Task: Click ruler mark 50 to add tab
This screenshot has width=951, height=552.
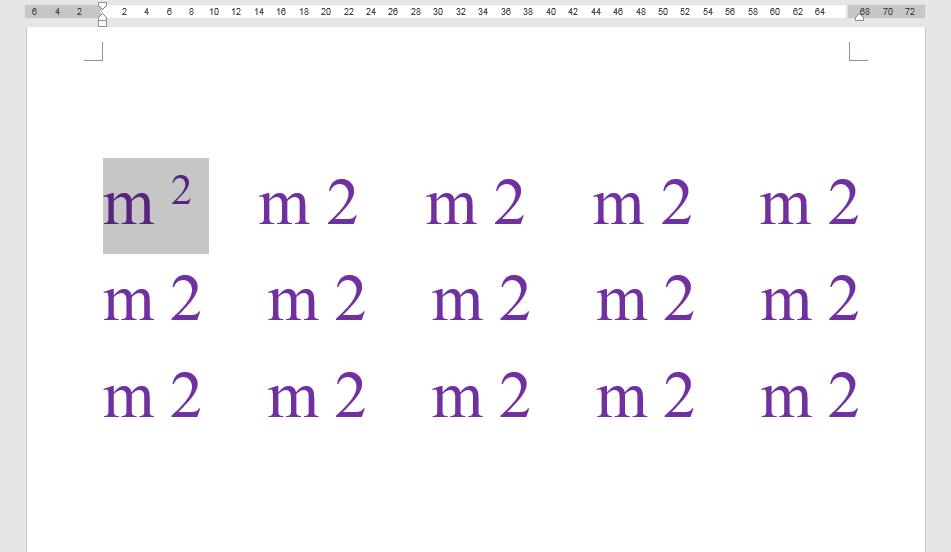Action: point(662,12)
